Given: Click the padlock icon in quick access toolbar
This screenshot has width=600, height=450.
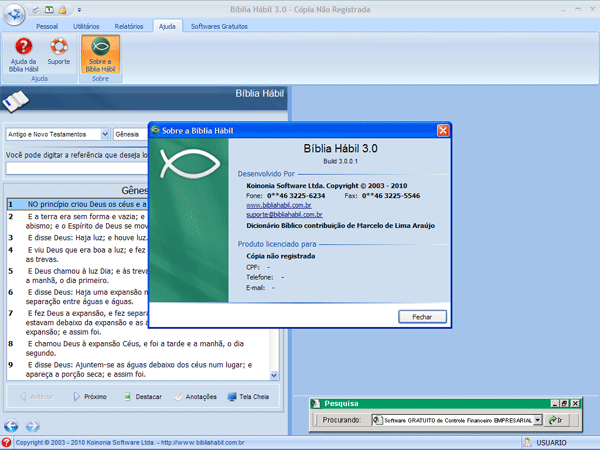Looking at the screenshot, I should [x=63, y=8].
